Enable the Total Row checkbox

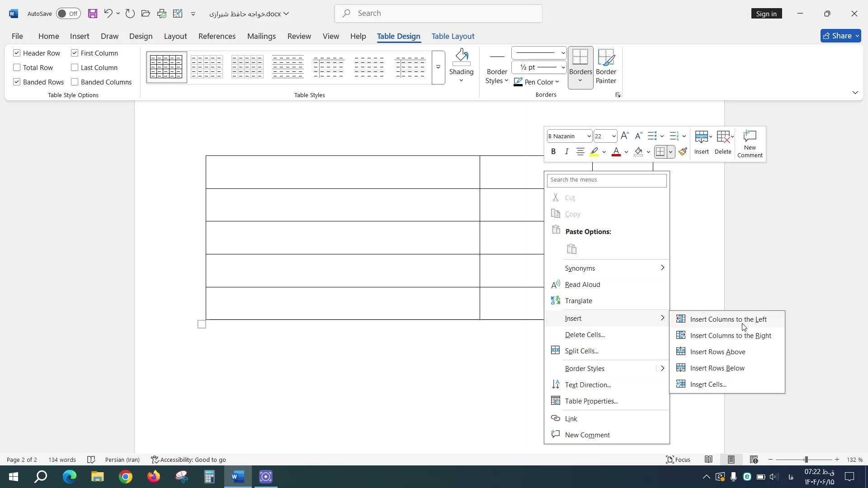point(17,68)
